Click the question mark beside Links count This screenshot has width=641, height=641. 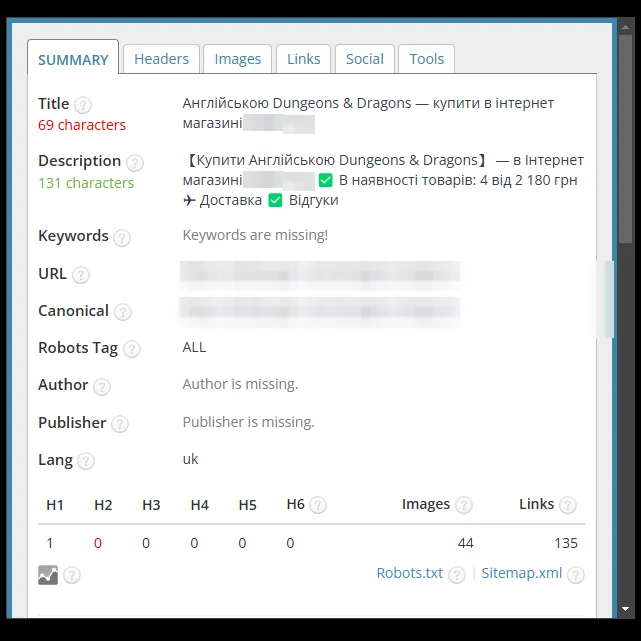point(568,505)
